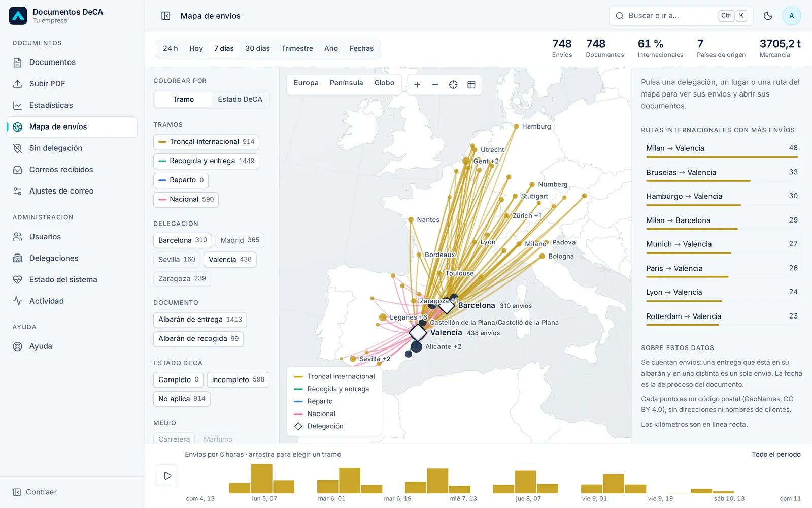
Task: Click the zoom out minus icon on map
Action: tap(435, 85)
